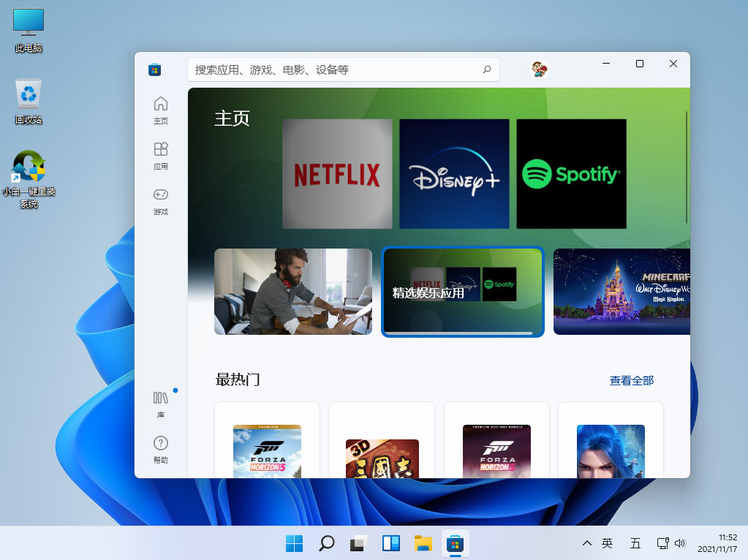Image resolution: width=748 pixels, height=560 pixels.
Task: Open the Apps (应用) sidebar section
Action: click(x=161, y=156)
